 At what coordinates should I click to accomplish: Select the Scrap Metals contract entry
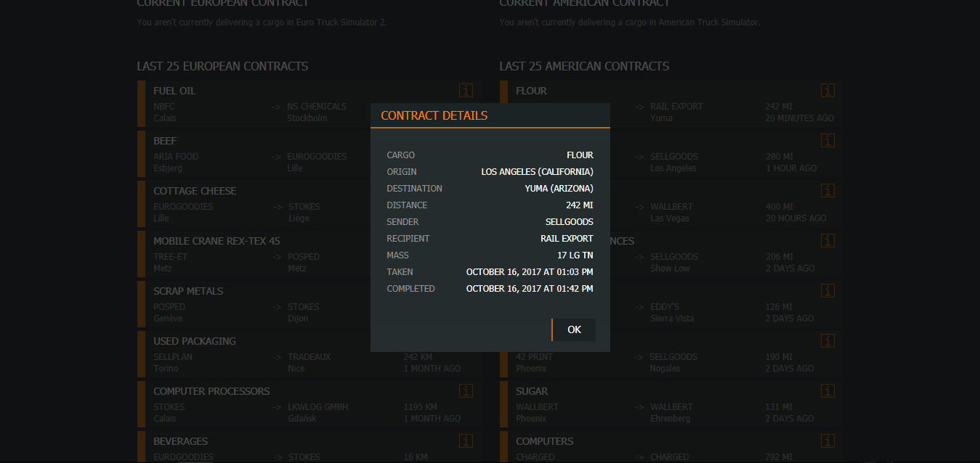pos(188,291)
